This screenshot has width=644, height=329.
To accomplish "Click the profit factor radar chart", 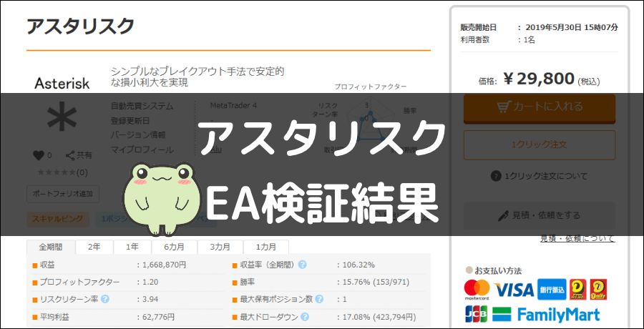I will 370,119.
